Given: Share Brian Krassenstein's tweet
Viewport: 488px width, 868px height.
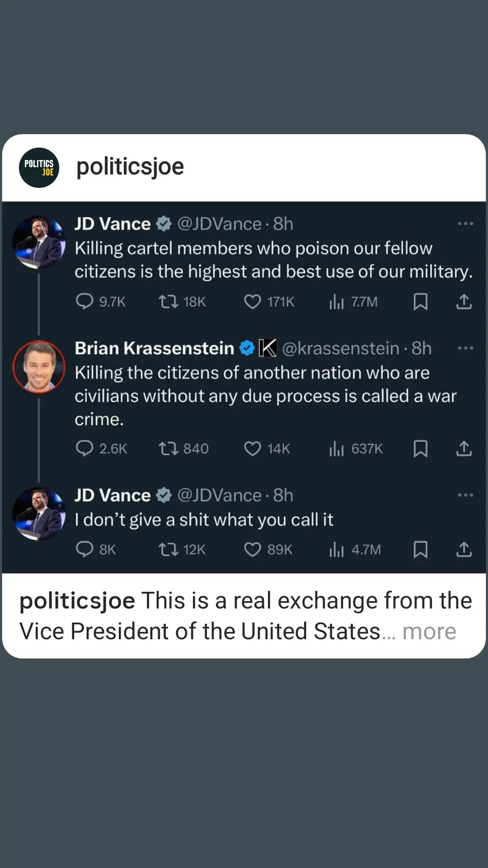Looking at the screenshot, I should tap(464, 448).
